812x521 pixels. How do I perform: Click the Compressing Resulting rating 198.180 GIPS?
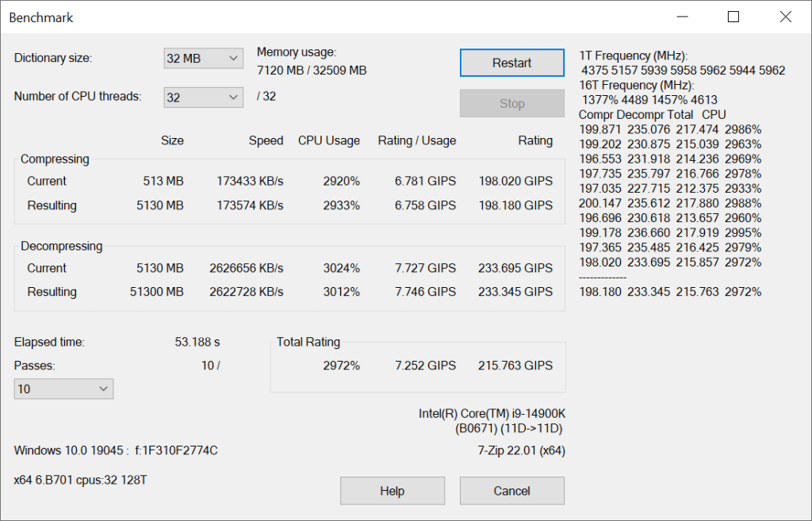point(515,205)
